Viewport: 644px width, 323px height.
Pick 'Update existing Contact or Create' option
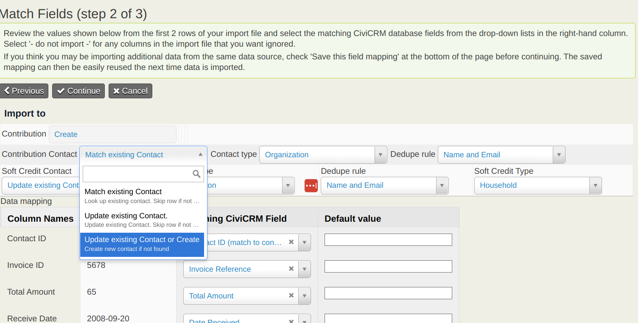142,244
